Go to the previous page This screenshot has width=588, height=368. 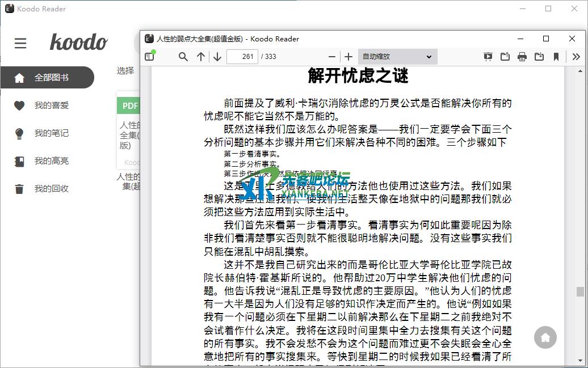click(201, 57)
